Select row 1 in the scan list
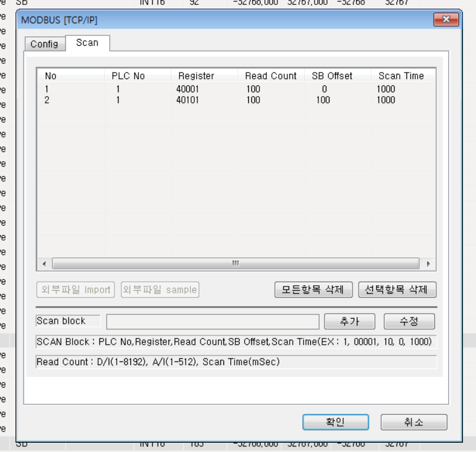 tap(236, 89)
